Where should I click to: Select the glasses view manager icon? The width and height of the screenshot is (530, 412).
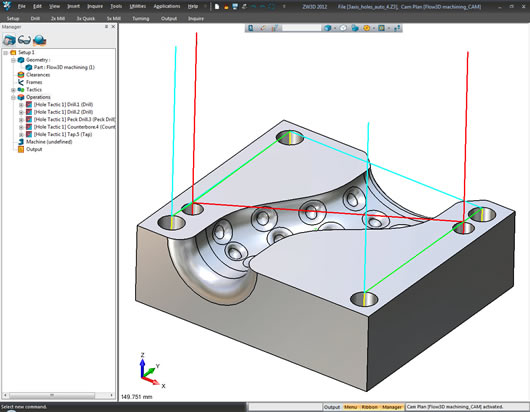coord(24,40)
